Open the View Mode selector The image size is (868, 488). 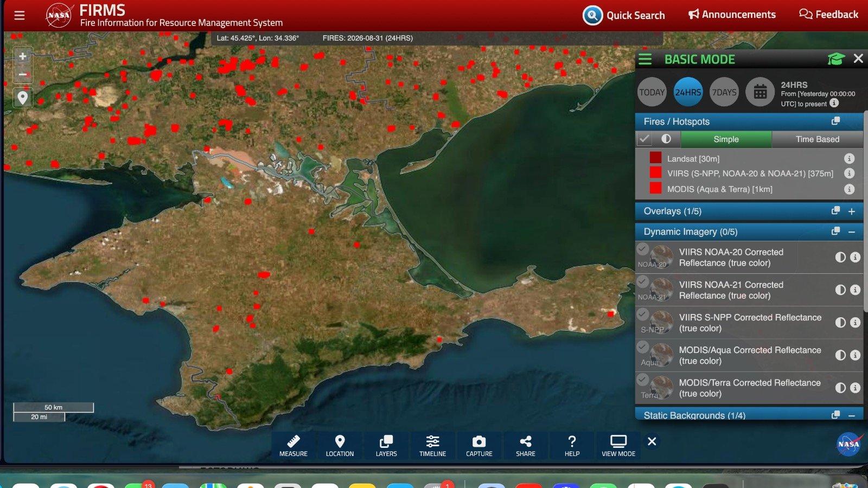618,446
